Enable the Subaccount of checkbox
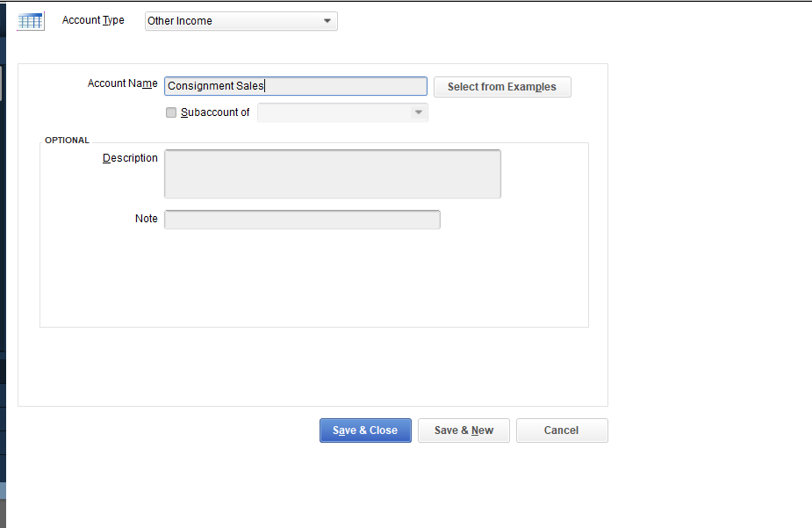Image resolution: width=812 pixels, height=528 pixels. click(x=171, y=112)
